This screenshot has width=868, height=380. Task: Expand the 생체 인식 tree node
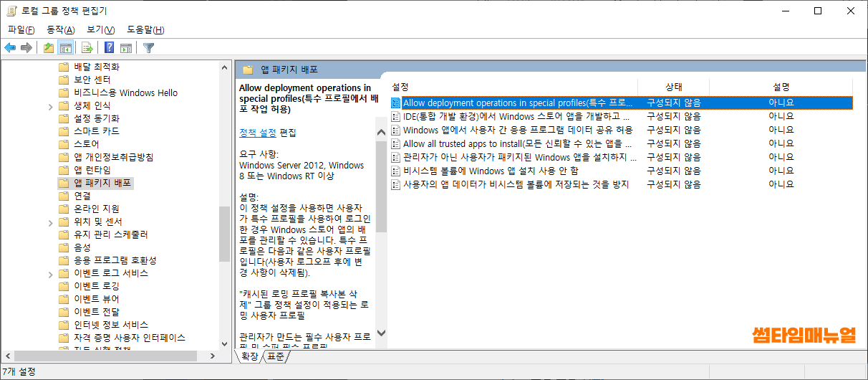tap(50, 105)
